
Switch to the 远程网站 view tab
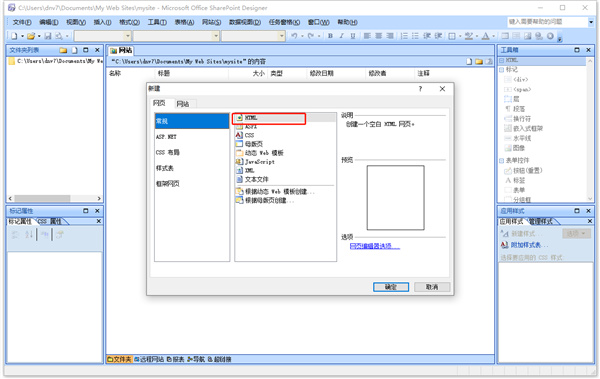pyautogui.click(x=149, y=359)
